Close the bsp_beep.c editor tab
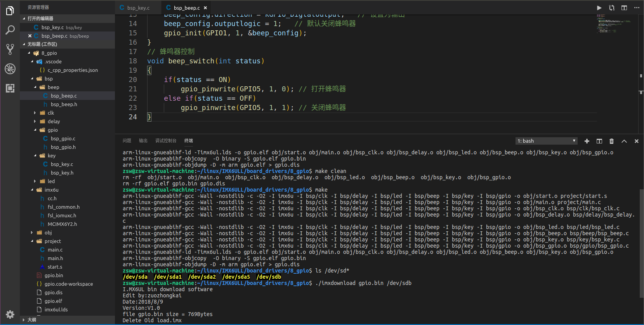Image resolution: width=644 pixels, height=325 pixels. click(x=205, y=8)
